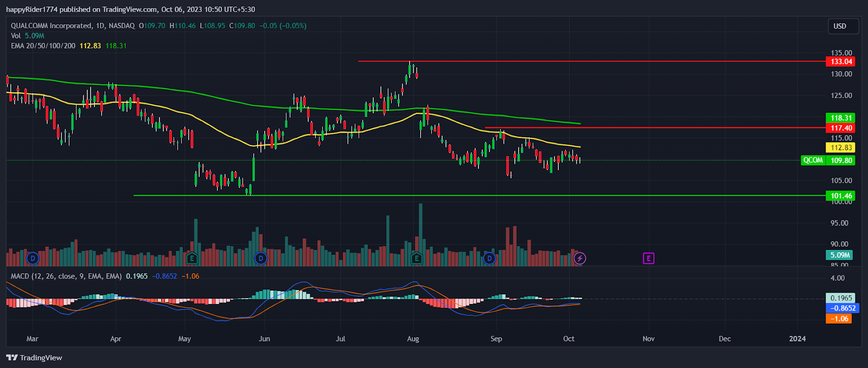This screenshot has width=868, height=368.
Task: Click the red 133.04 price label
Action: coord(841,62)
